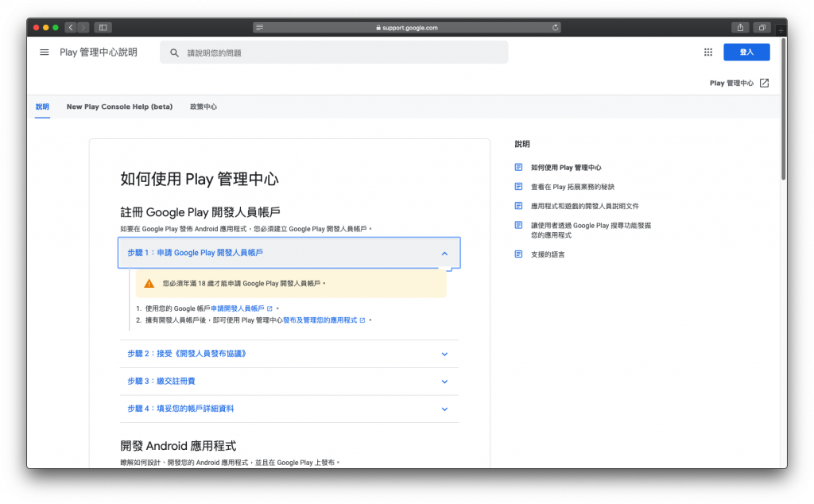Screen dimensions: 814x504
Task: Click the article icon beside 應用程式和遊戲的開發人員說明文件
Action: [x=518, y=206]
